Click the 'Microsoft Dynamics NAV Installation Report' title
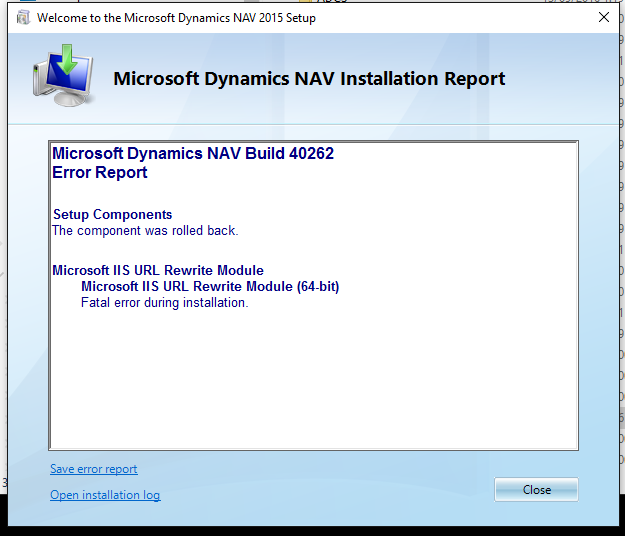The height and width of the screenshot is (536, 625). [x=309, y=79]
